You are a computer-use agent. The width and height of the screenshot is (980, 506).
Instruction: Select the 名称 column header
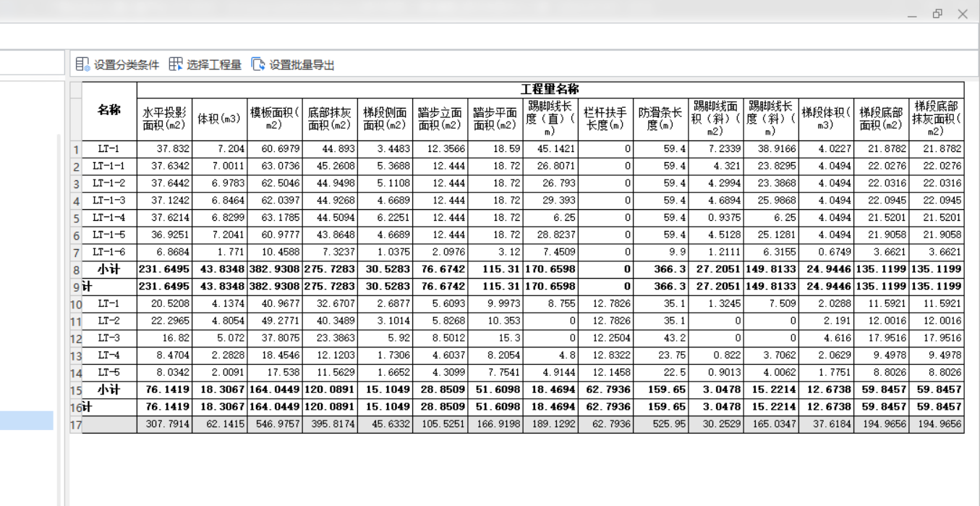109,111
